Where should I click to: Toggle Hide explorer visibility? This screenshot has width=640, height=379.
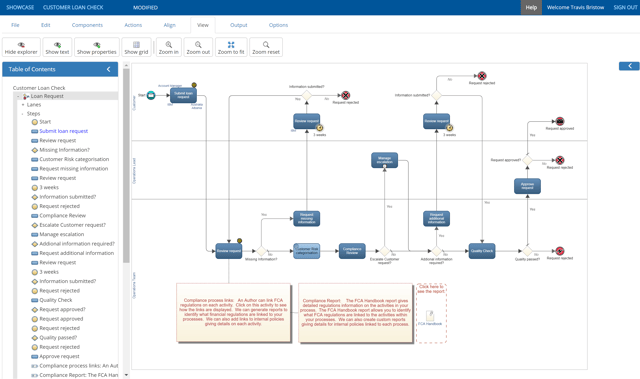21,47
